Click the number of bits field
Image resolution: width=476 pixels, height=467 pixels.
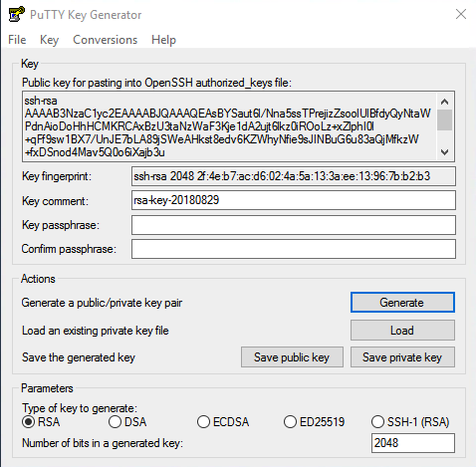click(413, 443)
